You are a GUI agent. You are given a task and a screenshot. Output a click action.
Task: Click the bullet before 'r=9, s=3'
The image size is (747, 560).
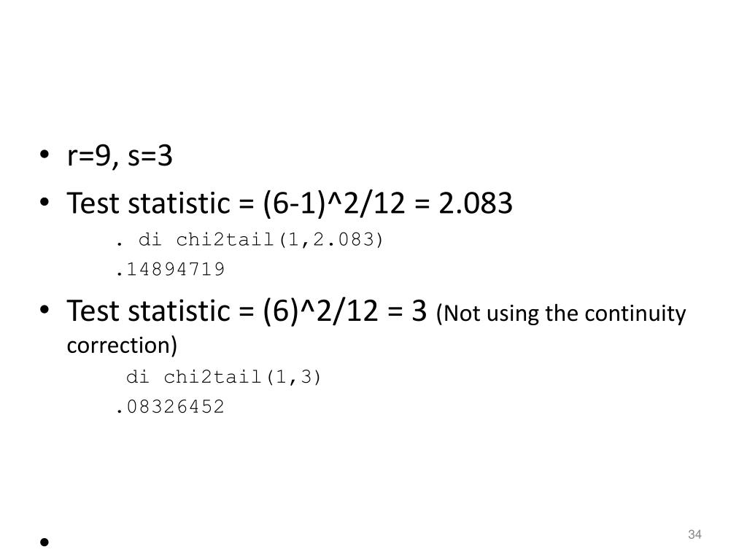[44, 155]
